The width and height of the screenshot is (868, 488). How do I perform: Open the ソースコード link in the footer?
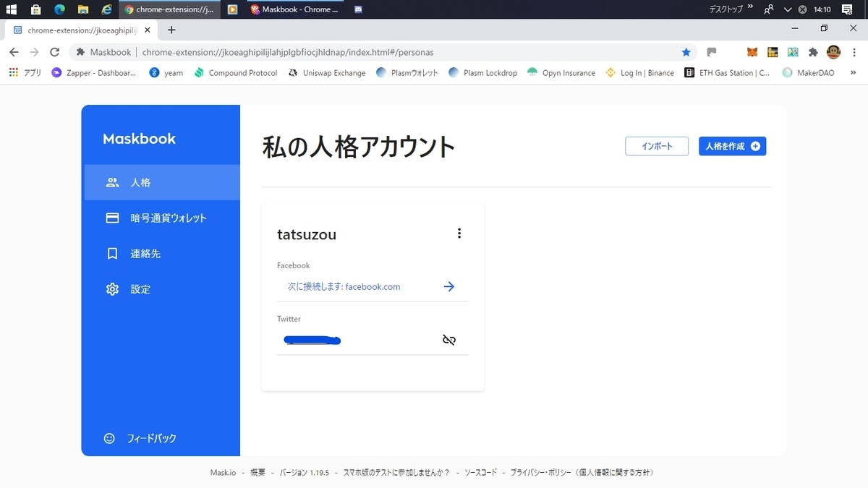coord(480,471)
